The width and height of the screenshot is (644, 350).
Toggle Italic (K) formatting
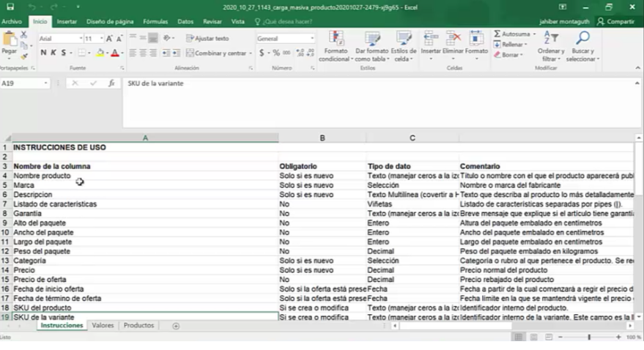[x=53, y=53]
